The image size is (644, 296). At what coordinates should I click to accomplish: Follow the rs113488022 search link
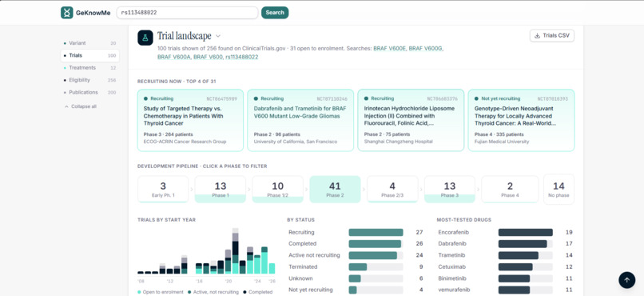(242, 57)
